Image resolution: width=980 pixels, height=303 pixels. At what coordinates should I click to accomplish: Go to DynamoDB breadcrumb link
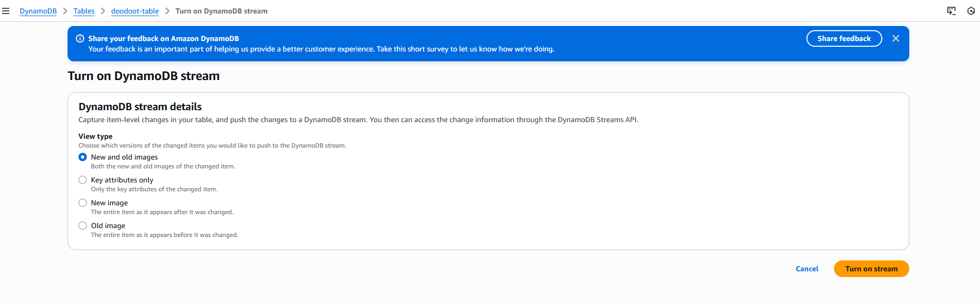38,11
